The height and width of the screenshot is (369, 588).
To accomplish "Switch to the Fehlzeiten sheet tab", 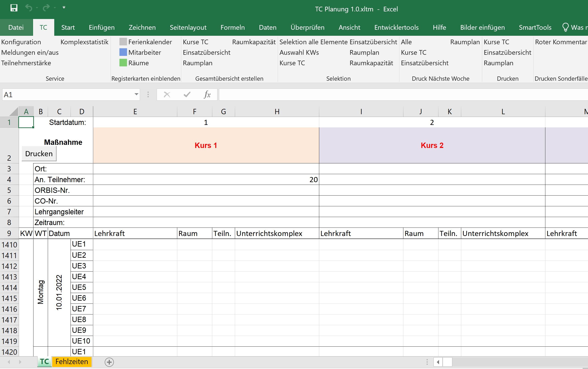I will click(72, 362).
